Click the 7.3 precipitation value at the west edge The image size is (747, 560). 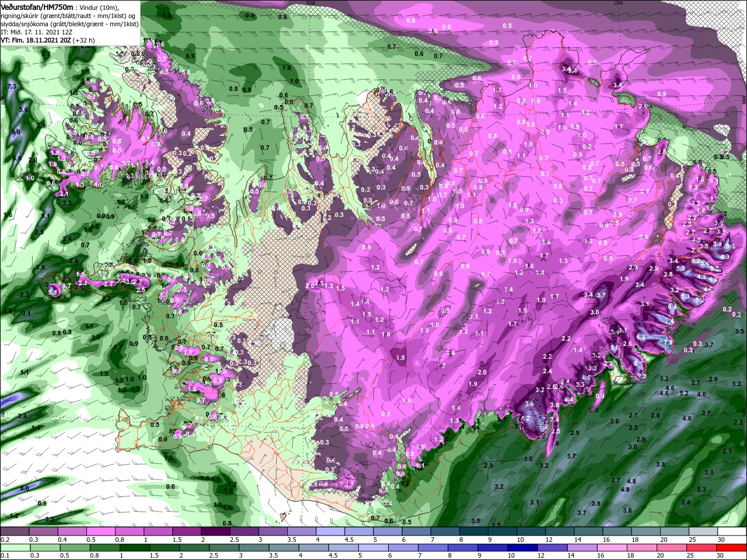coord(12,87)
